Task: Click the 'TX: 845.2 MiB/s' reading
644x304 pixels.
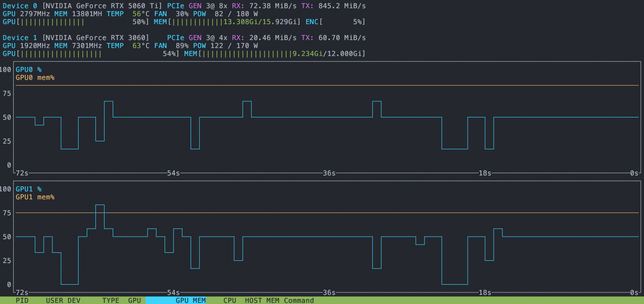Action: tap(334, 6)
